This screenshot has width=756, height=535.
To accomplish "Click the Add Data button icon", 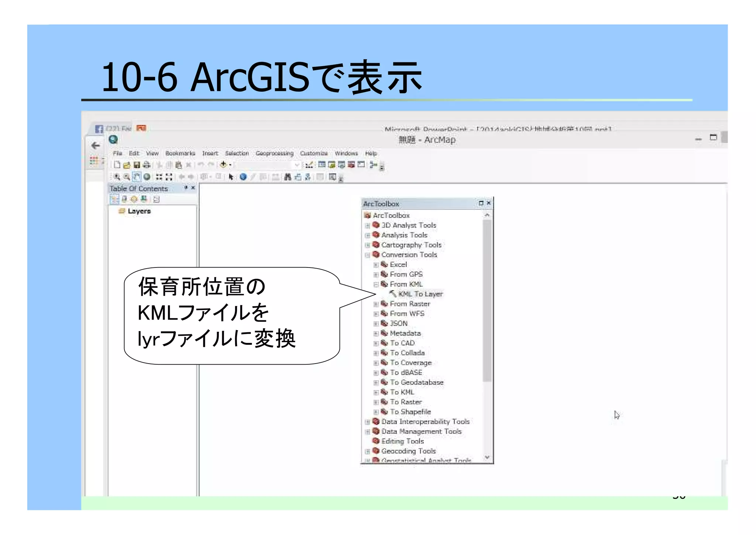I will (x=223, y=164).
